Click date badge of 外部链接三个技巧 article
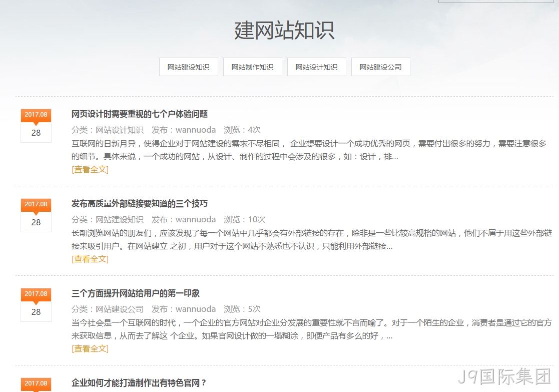559x392 pixels. click(x=36, y=215)
